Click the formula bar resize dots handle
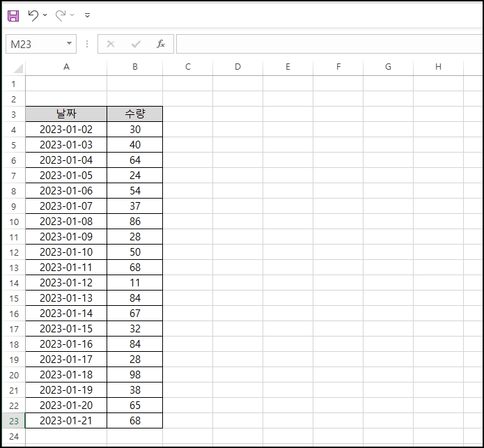The width and height of the screenshot is (484, 448). pos(87,44)
